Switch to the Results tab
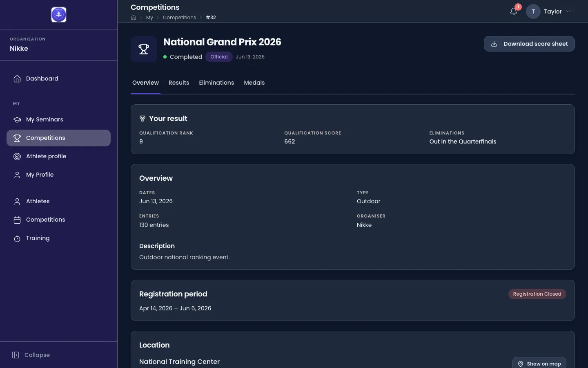This screenshot has height=368, width=588. [x=179, y=83]
